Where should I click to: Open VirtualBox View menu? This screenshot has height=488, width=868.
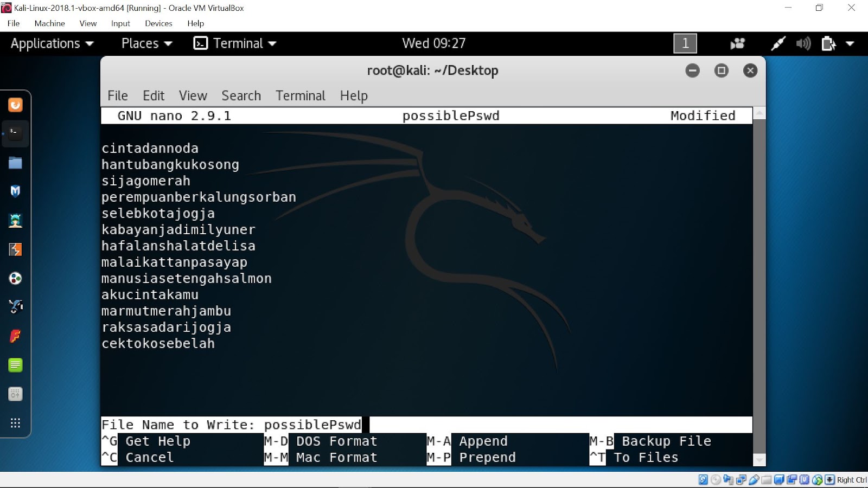pos(88,23)
